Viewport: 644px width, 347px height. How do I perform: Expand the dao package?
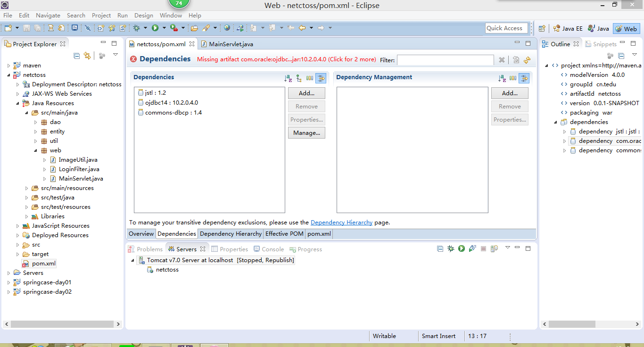(x=35, y=122)
